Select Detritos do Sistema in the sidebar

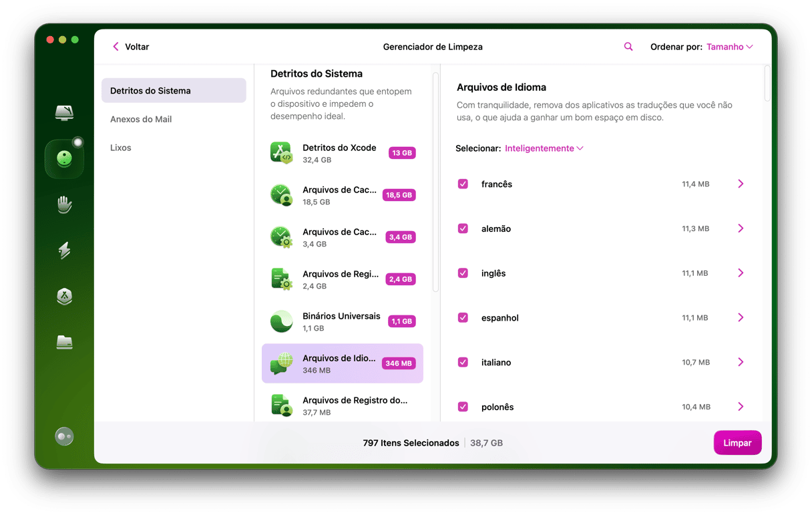[x=174, y=90]
